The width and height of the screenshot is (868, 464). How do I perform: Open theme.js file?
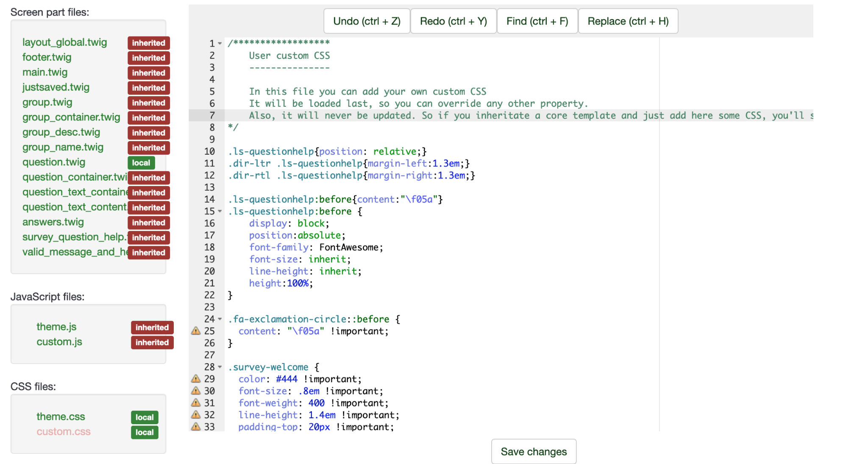coord(56,327)
